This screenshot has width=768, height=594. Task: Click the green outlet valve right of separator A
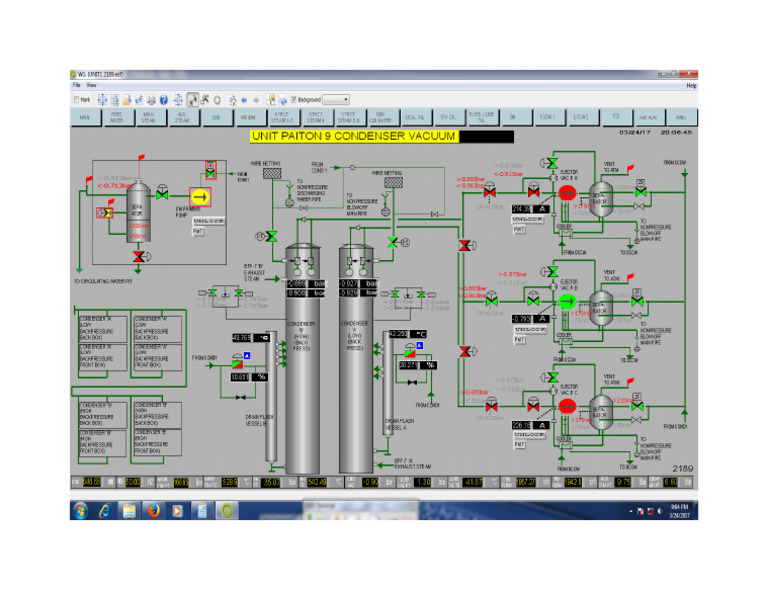(x=640, y=190)
